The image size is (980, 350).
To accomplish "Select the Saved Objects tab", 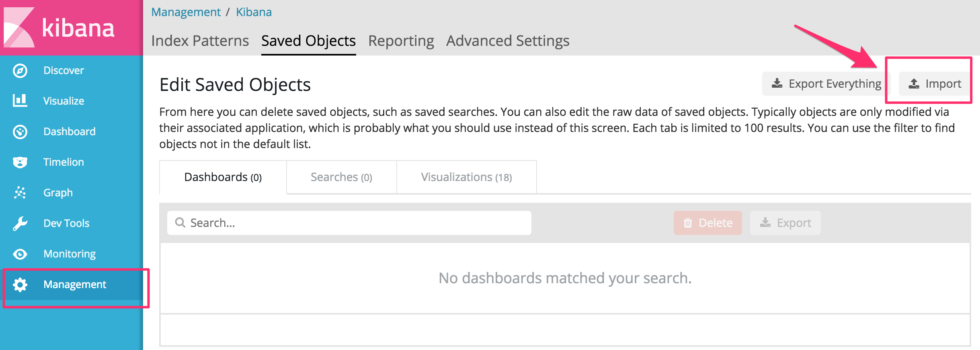I will 308,41.
